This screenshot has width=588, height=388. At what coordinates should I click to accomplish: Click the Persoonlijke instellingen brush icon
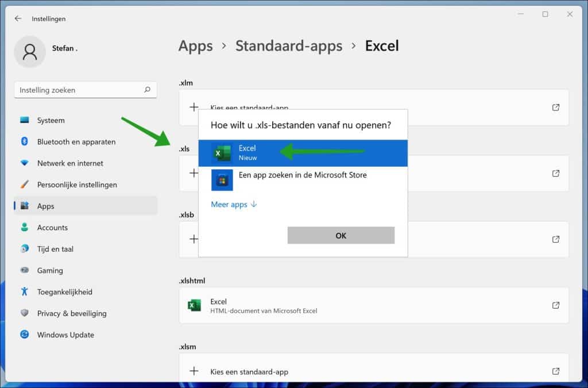click(24, 185)
